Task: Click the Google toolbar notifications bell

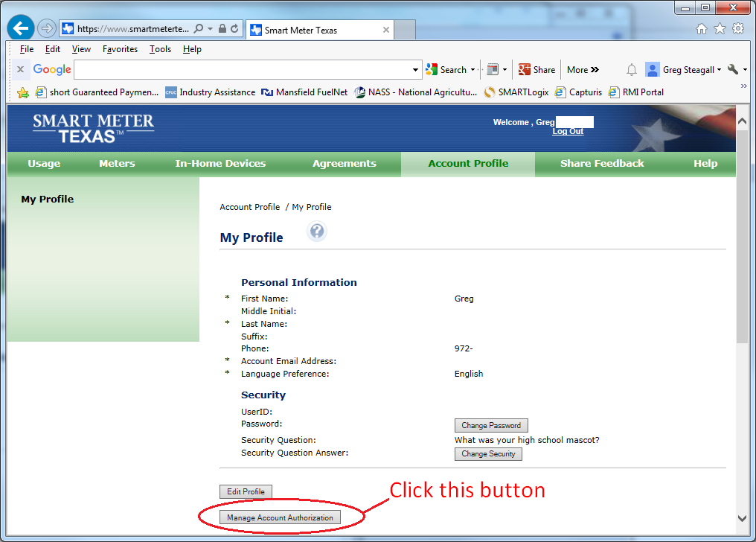Action: (632, 70)
